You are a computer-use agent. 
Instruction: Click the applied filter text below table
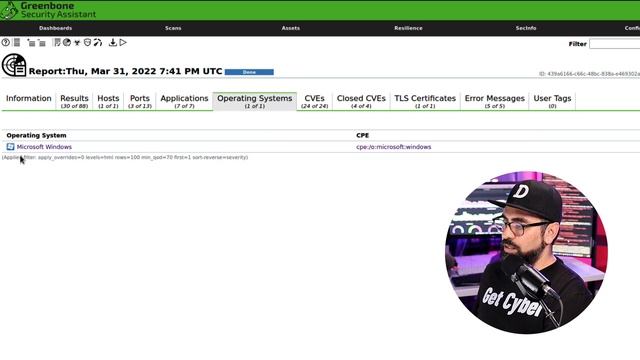click(x=125, y=157)
